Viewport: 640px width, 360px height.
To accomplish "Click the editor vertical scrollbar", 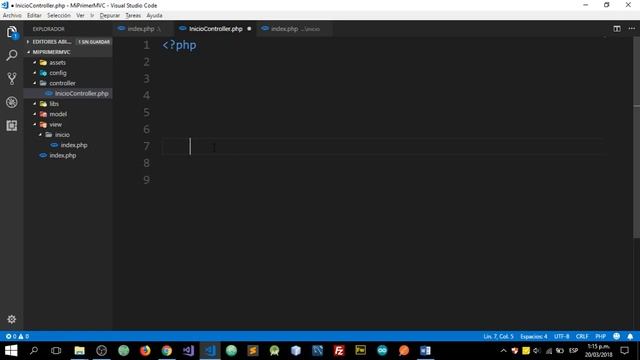I will click(636, 137).
